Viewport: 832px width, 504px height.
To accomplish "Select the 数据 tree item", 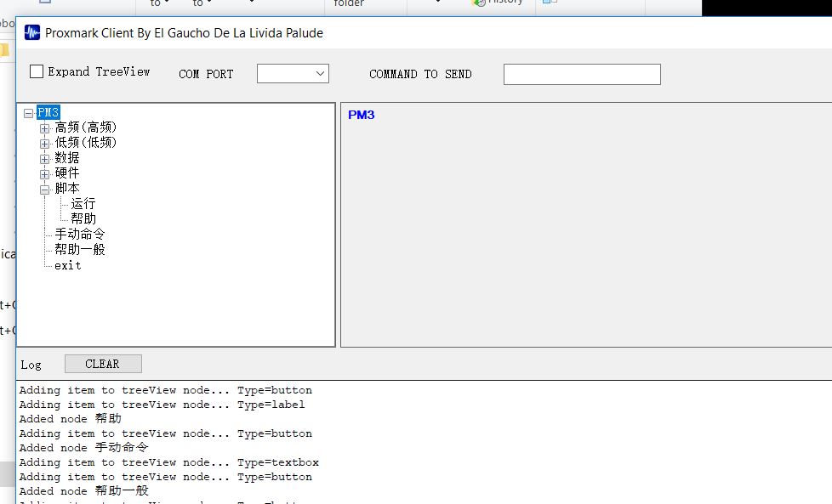I will 67,158.
